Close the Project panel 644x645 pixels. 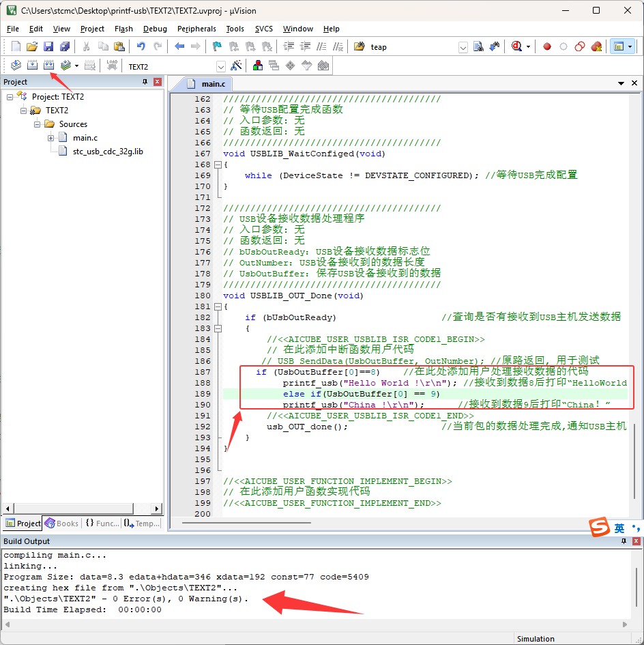coord(157,82)
